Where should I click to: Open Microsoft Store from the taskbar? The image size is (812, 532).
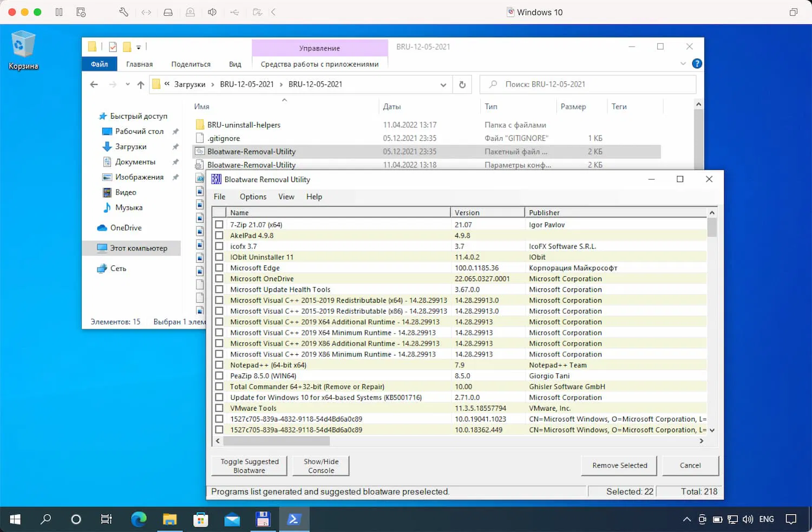coord(201,519)
